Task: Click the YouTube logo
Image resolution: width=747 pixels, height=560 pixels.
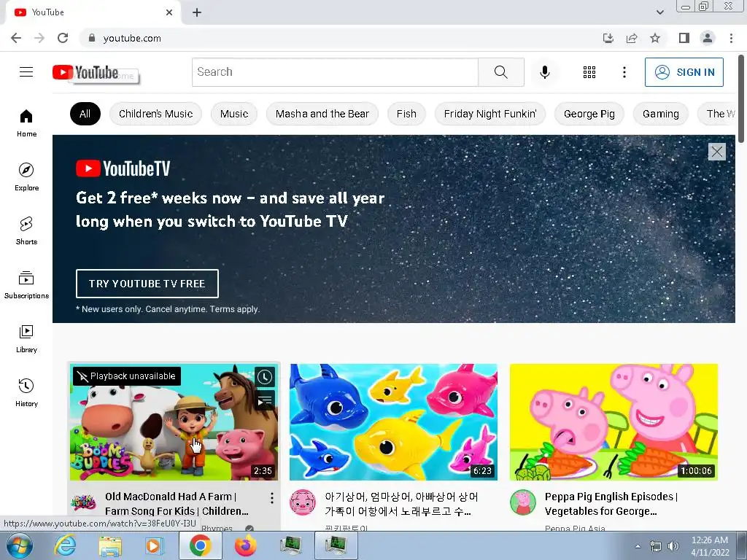Action: coord(85,72)
